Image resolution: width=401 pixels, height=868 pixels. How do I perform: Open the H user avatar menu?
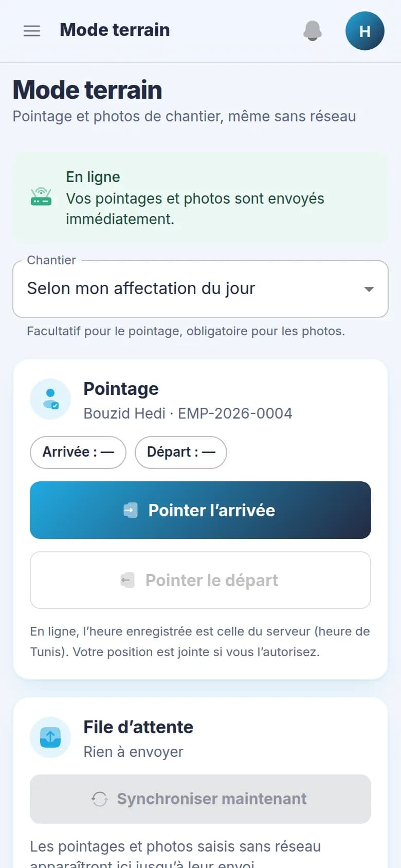pos(365,31)
